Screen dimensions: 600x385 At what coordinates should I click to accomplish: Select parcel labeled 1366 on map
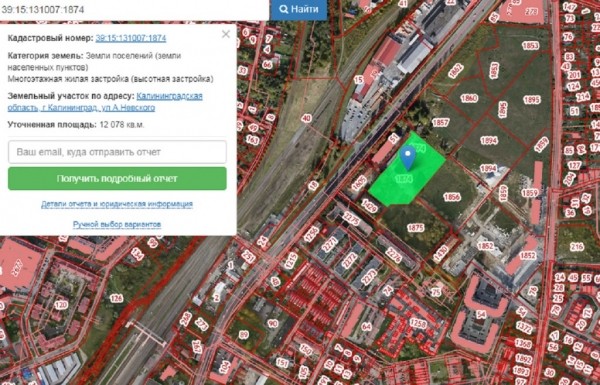click(x=523, y=344)
